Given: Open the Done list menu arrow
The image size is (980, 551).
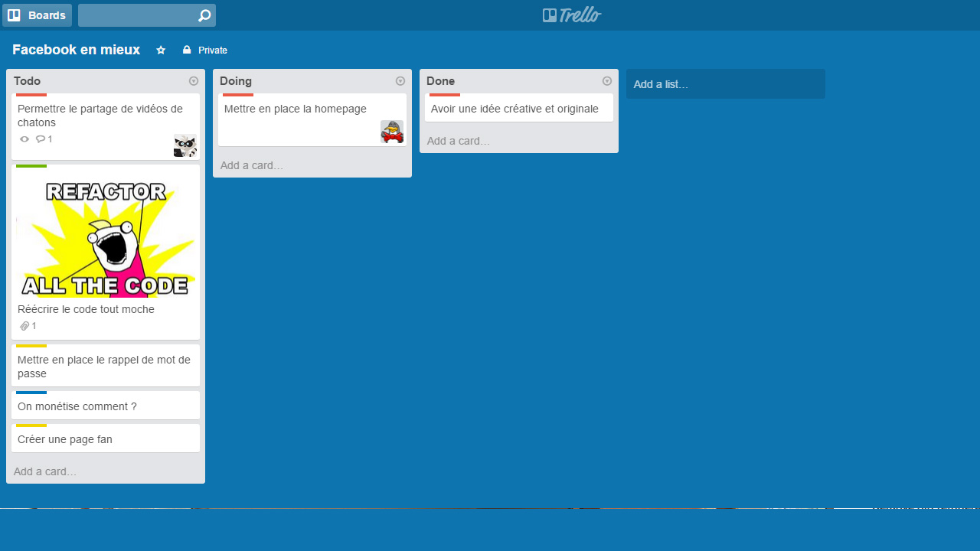Looking at the screenshot, I should point(607,81).
